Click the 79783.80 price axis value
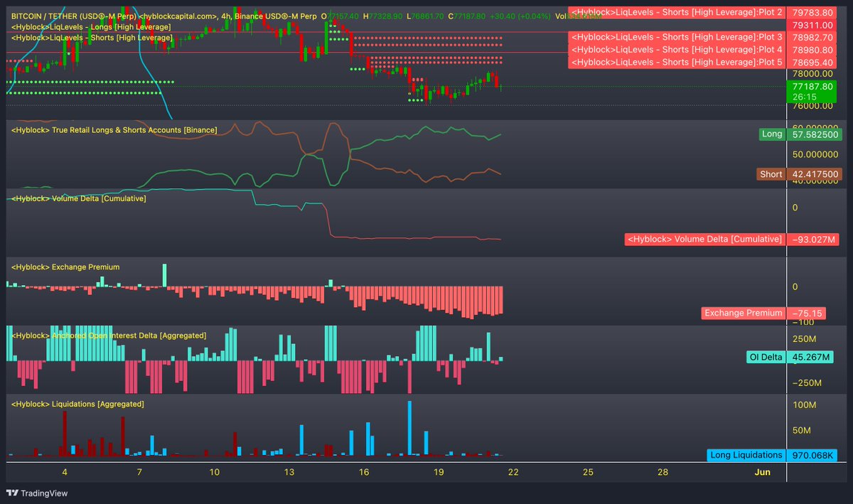 812,12
